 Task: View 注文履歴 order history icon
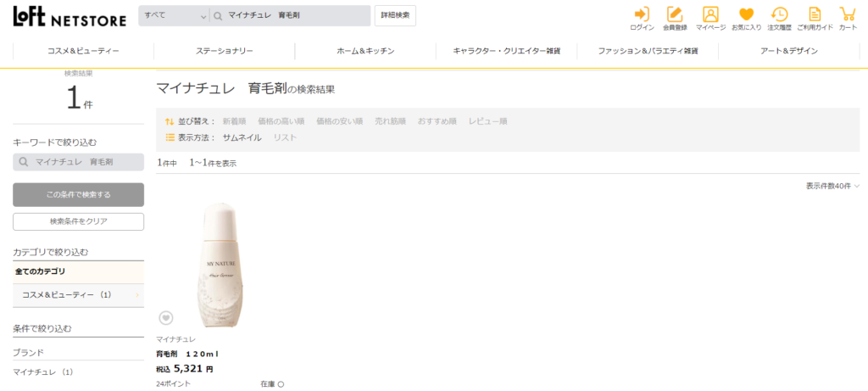(780, 19)
